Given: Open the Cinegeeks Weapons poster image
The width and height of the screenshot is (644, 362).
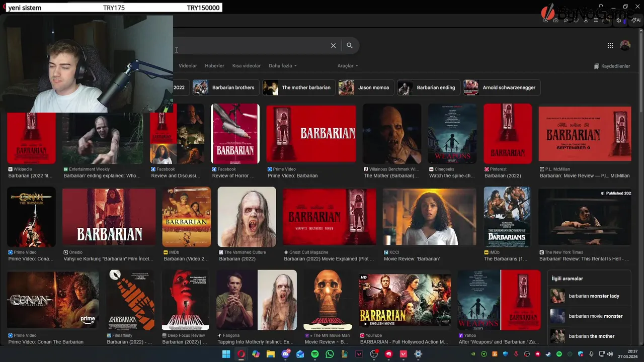Looking at the screenshot, I should click(x=452, y=134).
